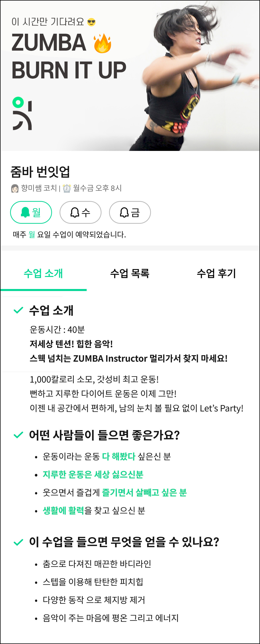The height and width of the screenshot is (644, 260).
Task: Click the green 월 in reservation message
Action: click(32, 234)
